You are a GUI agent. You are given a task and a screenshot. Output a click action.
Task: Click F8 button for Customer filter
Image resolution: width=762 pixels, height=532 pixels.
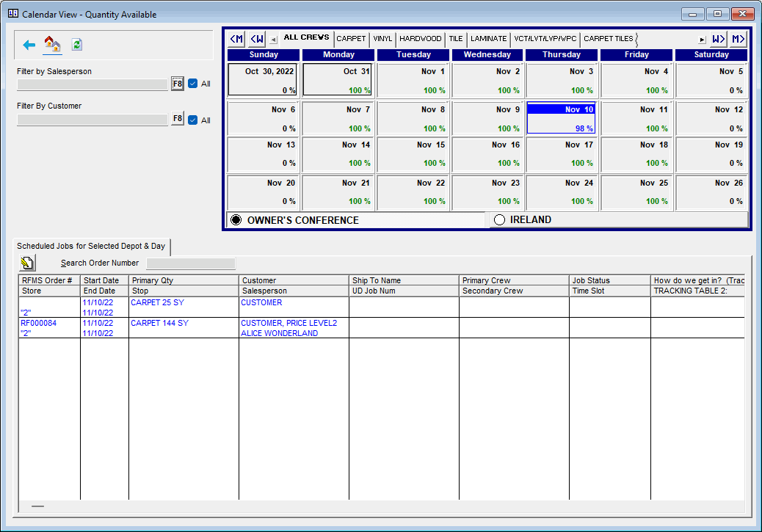point(178,119)
